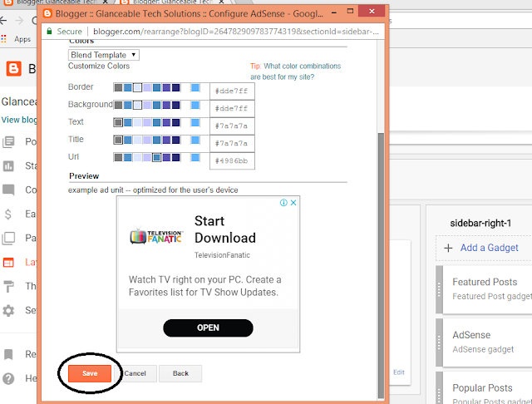Pick the selected teal-blue swatch in Url row
Viewport: 532px width, 404px height.
(x=156, y=157)
